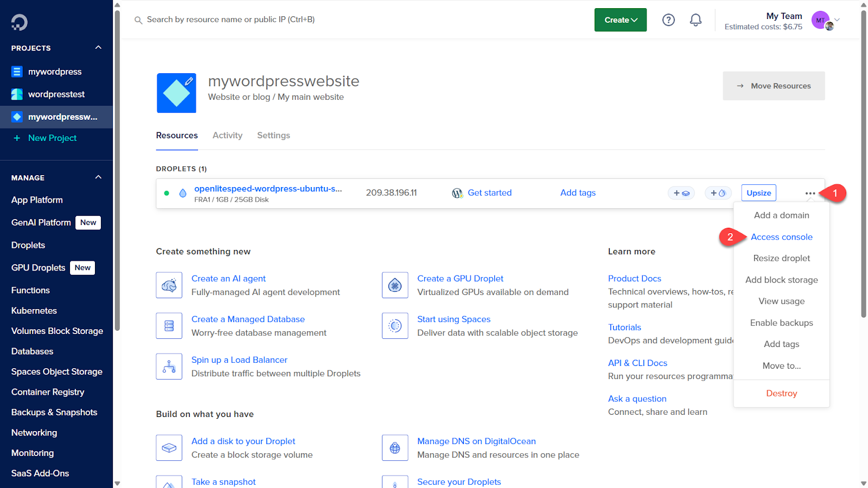
Task: Open the droplet three-dot more menu
Action: [810, 193]
